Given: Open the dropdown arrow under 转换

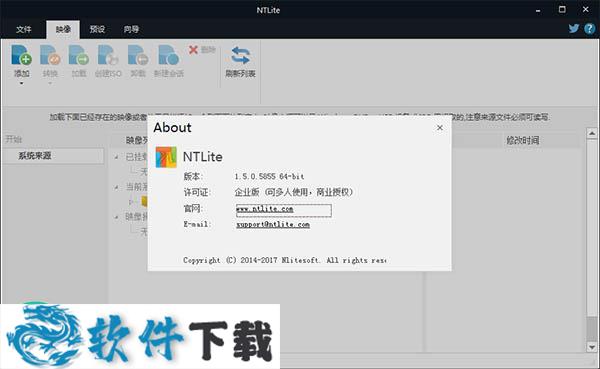Looking at the screenshot, I should 50,83.
